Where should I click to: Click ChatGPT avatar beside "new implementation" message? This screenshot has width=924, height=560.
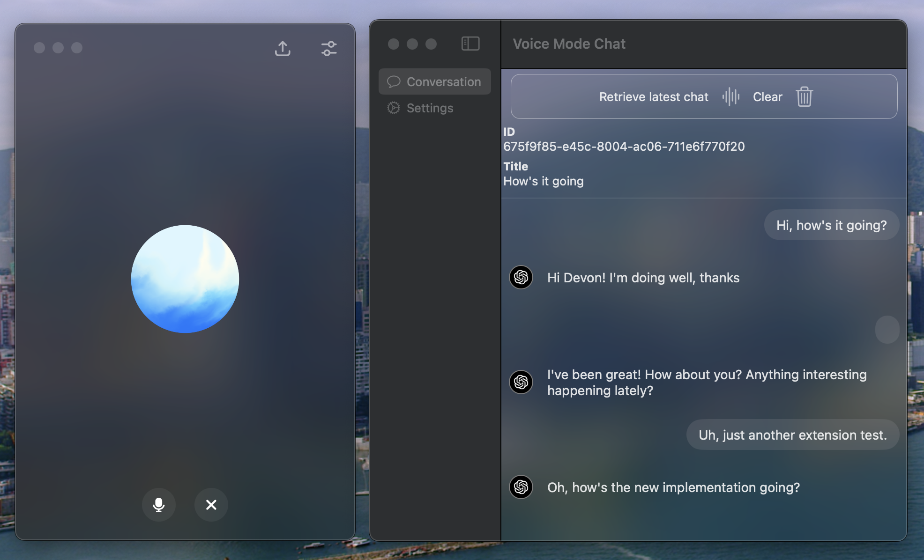tap(521, 487)
